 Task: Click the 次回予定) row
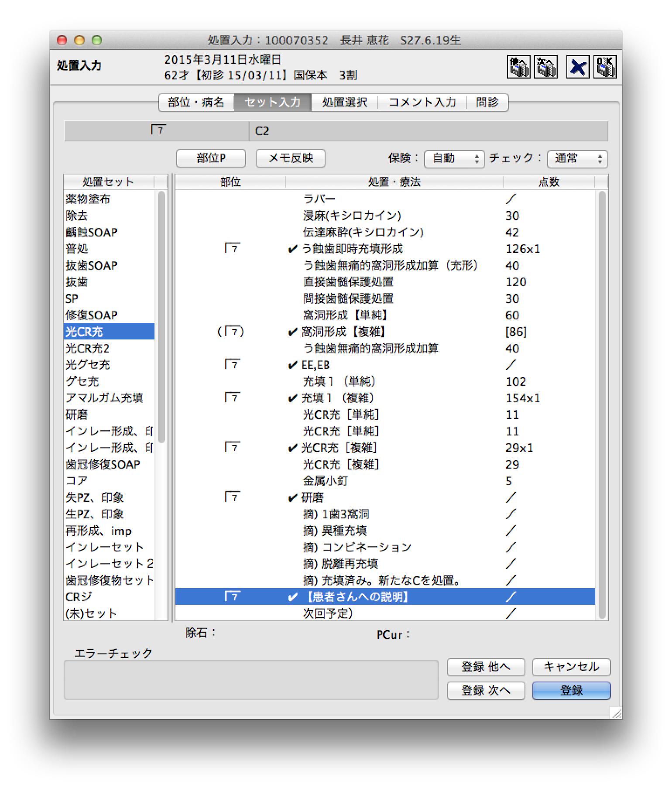click(x=385, y=614)
